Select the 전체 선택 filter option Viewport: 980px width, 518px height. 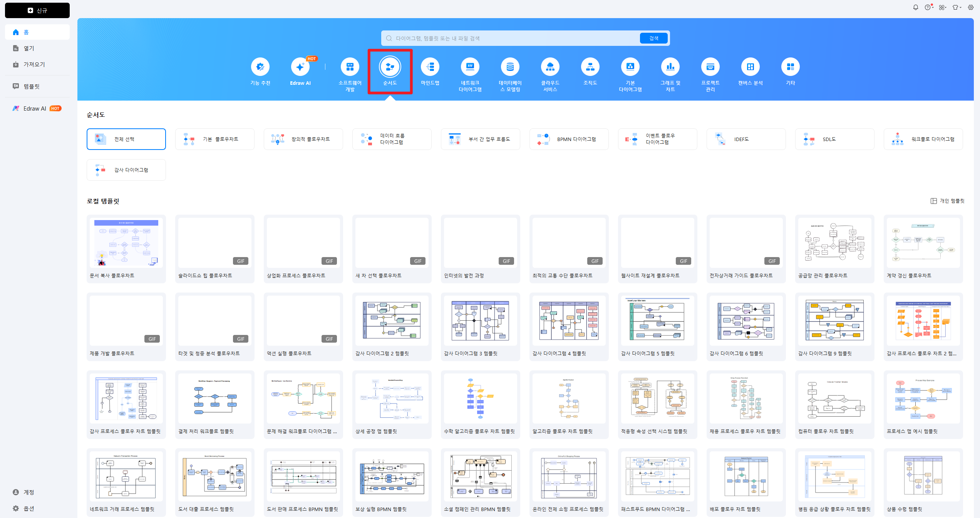(x=126, y=139)
